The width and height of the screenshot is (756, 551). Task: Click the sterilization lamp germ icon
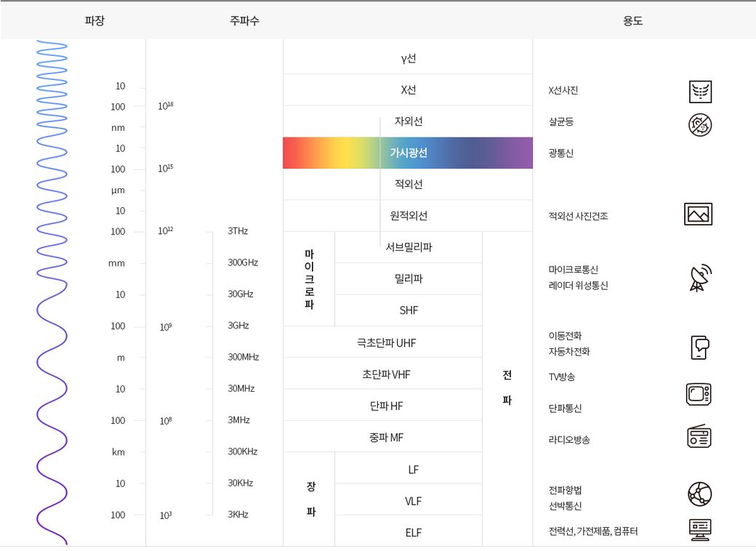coord(700,124)
